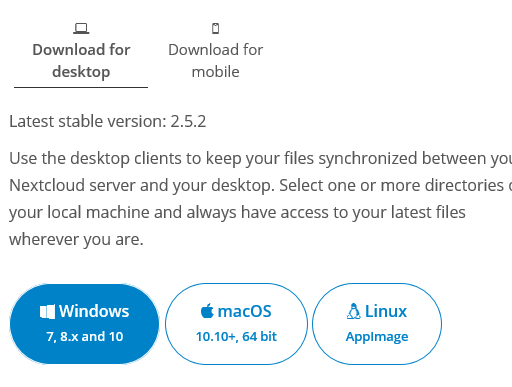Click the Windows logo icon
512x387 pixels.
(47, 312)
